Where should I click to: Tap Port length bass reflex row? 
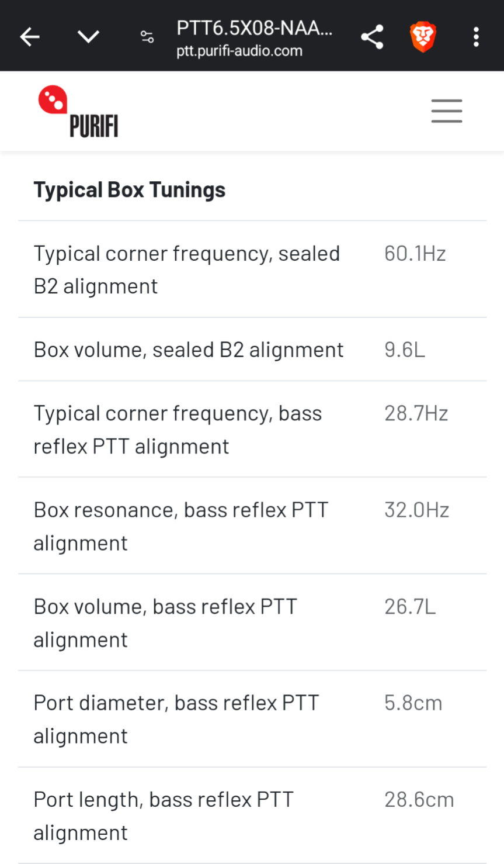point(252,815)
